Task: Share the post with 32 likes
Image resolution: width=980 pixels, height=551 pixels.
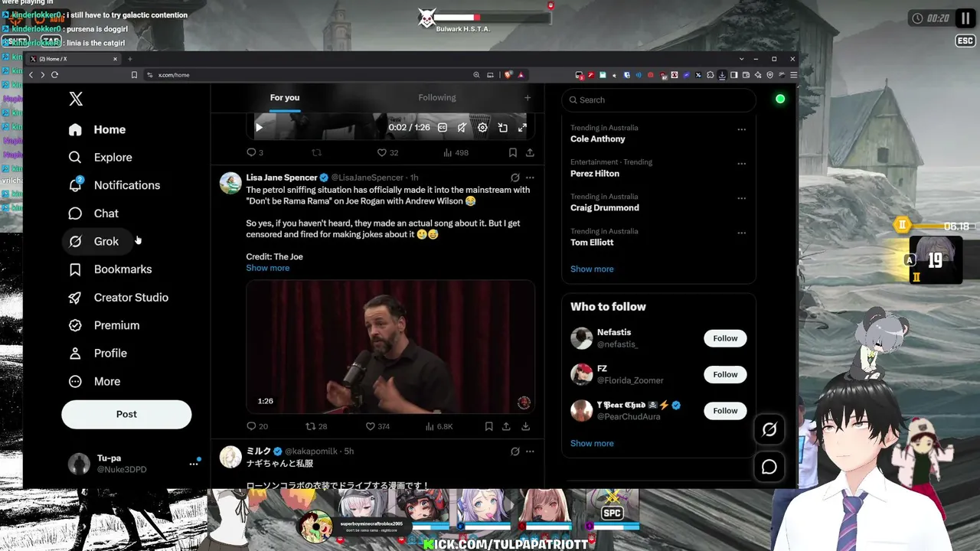Action: pos(530,152)
